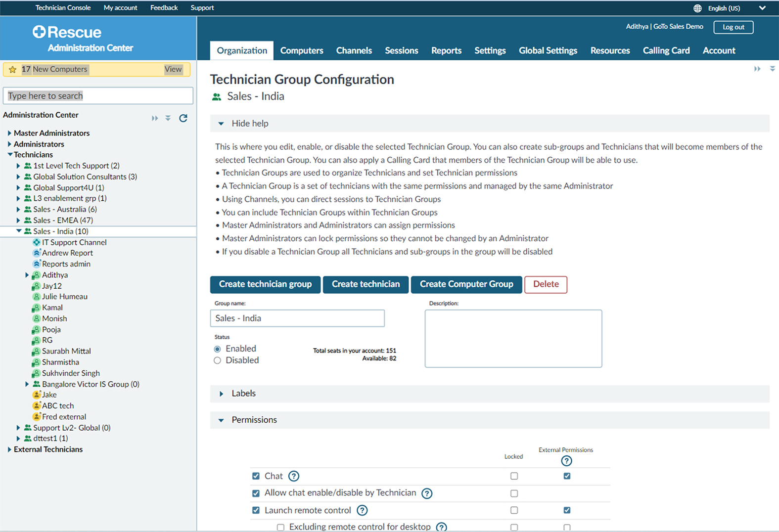Refresh the Administration Center tree
The height and width of the screenshot is (532, 779).
[x=183, y=118]
